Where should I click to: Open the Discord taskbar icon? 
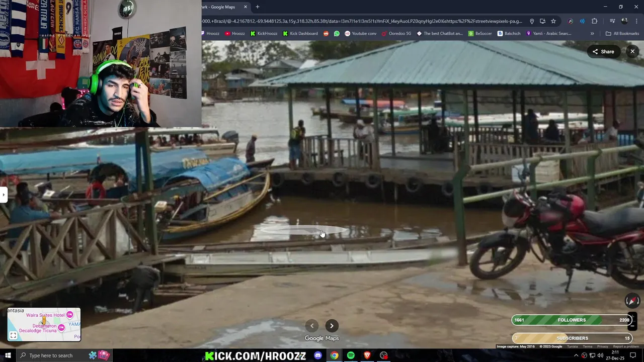(318, 355)
